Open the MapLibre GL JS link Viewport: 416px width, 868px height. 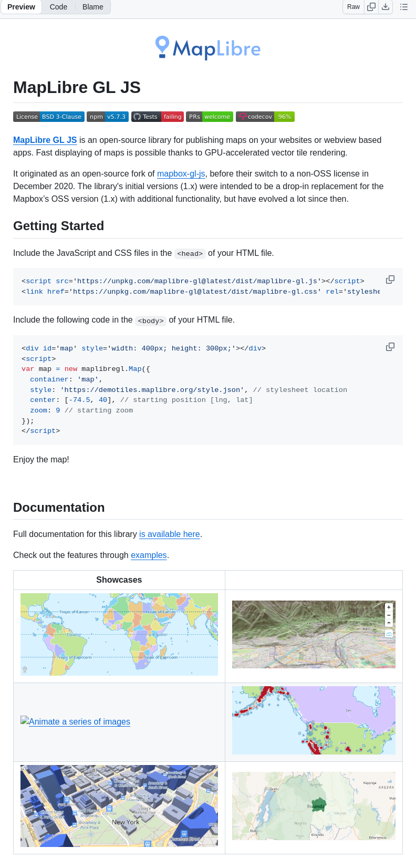click(45, 140)
